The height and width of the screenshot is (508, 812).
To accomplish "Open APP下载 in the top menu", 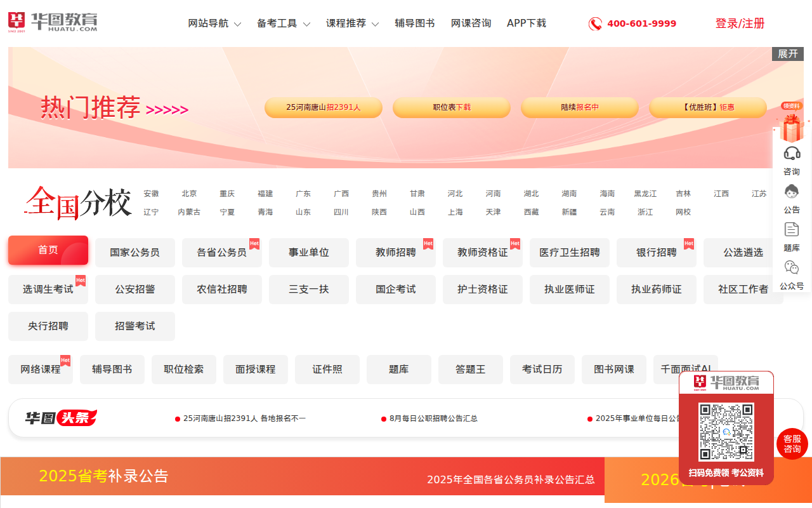I will [x=527, y=23].
